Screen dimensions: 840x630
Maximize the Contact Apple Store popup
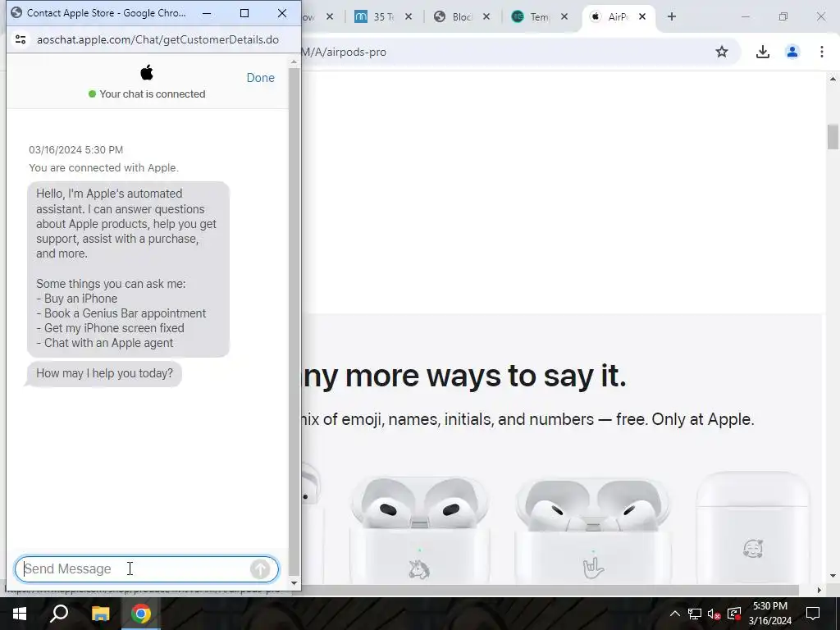click(244, 13)
